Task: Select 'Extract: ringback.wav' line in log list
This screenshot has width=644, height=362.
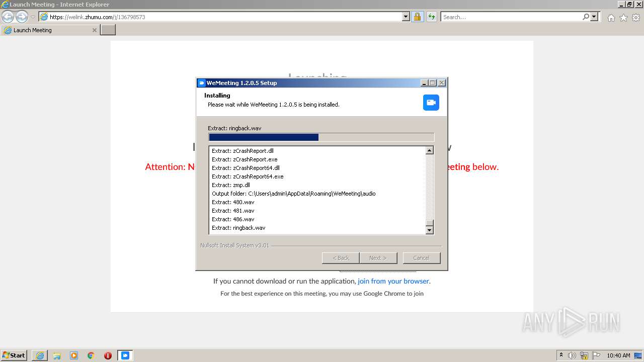Action: (x=238, y=228)
